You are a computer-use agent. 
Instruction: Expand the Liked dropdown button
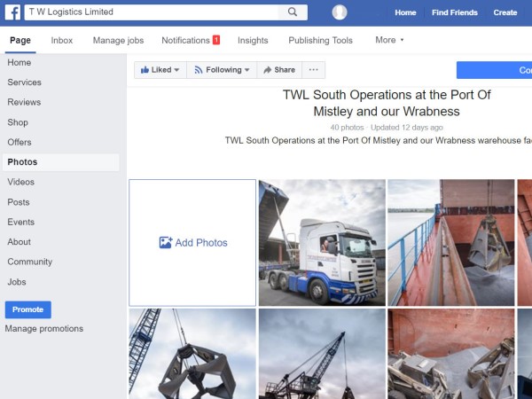[160, 70]
